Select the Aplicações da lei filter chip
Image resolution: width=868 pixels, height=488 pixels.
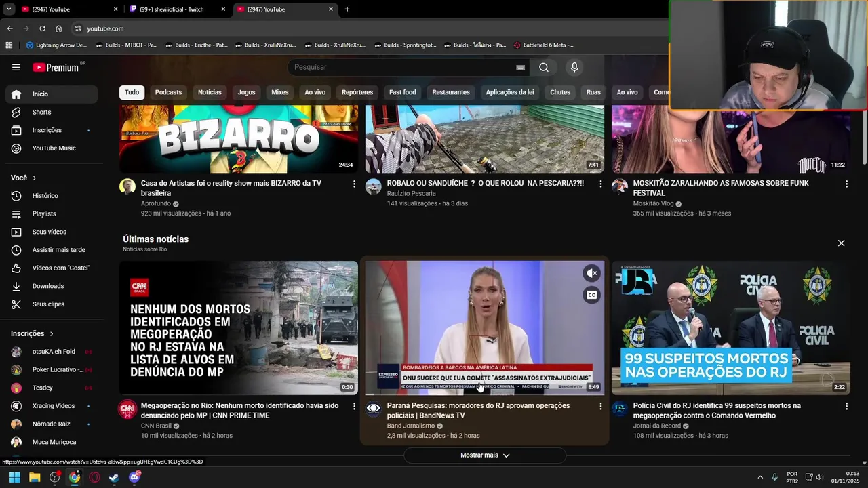coord(510,92)
